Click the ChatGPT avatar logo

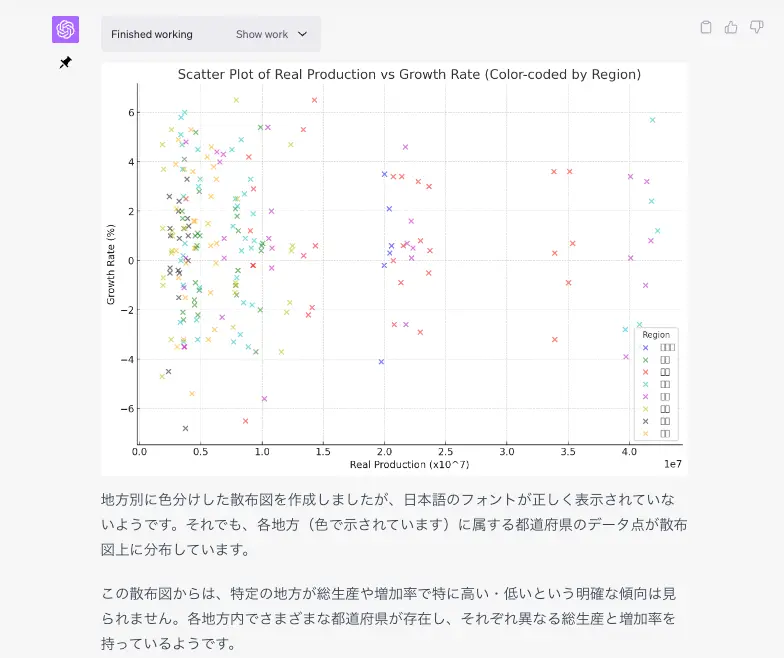click(x=65, y=30)
